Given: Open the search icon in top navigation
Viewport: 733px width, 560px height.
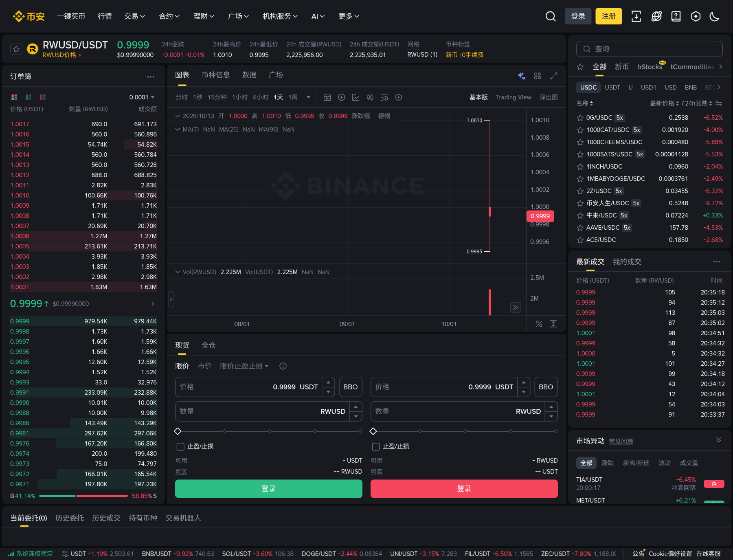Looking at the screenshot, I should click(551, 16).
